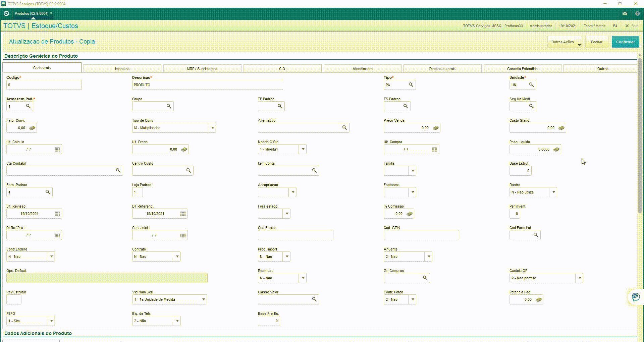Click into the Cod Barras input field
This screenshot has width=644, height=342.
296,235
